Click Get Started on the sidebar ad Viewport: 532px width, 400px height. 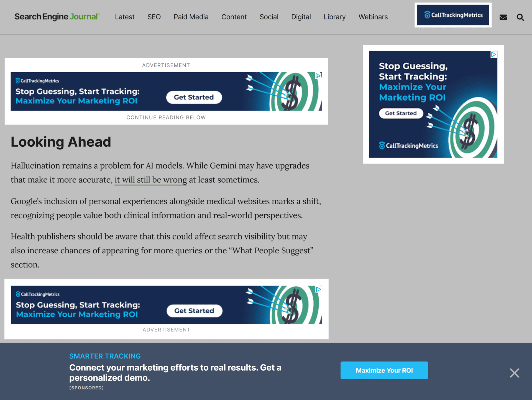[x=401, y=113]
